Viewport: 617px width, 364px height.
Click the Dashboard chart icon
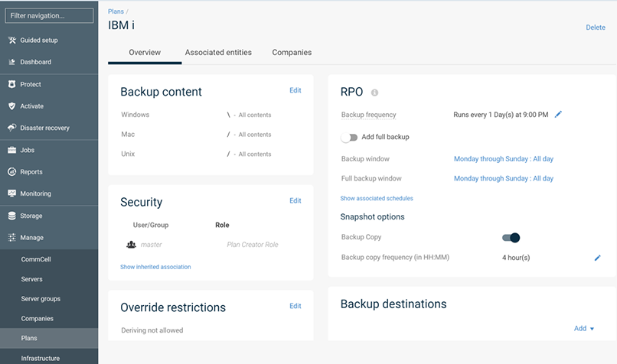point(11,62)
